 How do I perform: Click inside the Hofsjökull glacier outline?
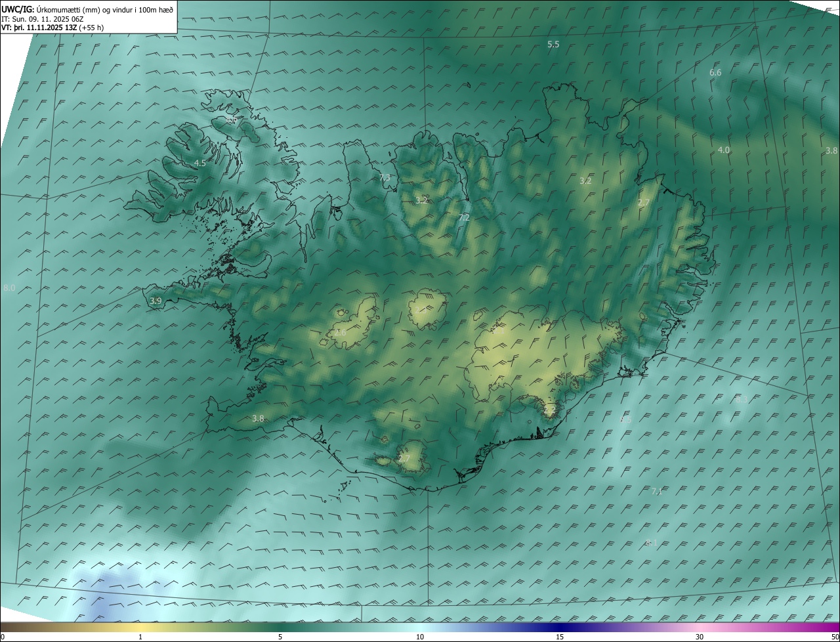pos(427,309)
